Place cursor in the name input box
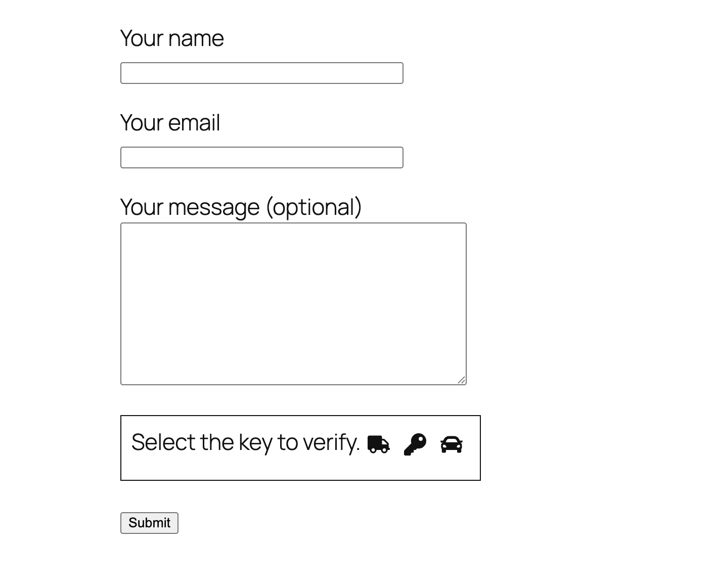Viewport: 716px width, 588px height. (261, 73)
